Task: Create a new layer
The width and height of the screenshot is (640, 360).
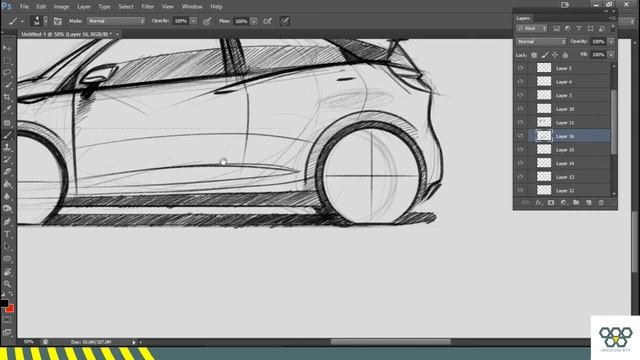Action: (589, 202)
